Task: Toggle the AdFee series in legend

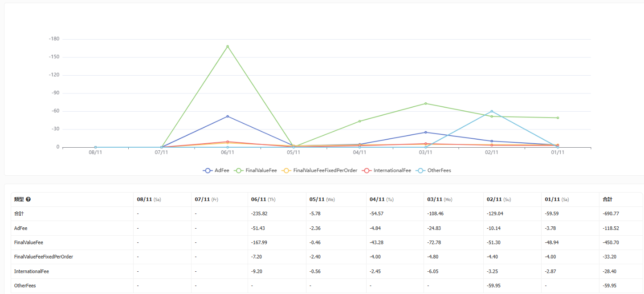Action: [x=216, y=170]
